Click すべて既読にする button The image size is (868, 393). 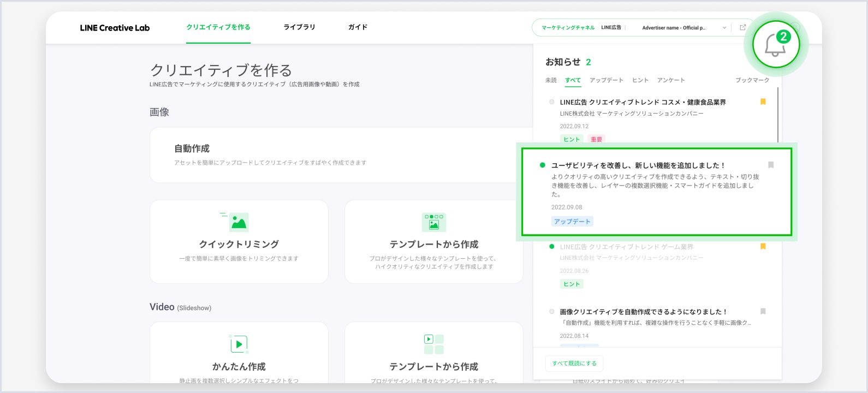pyautogui.click(x=574, y=364)
